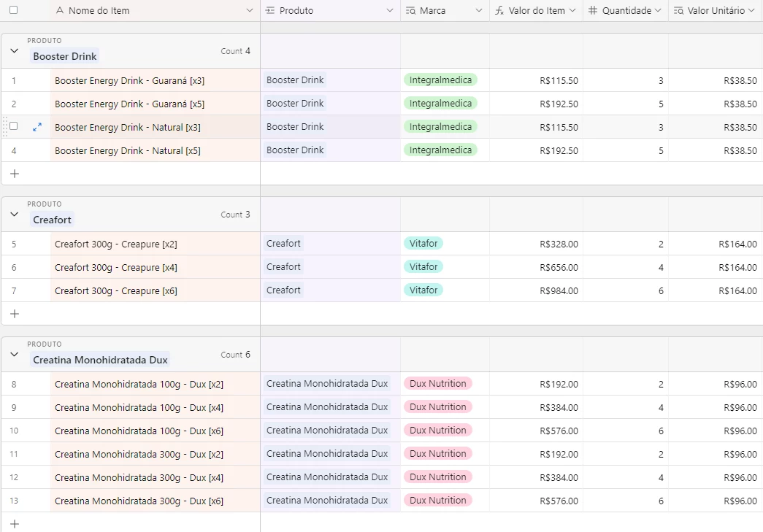Click Integralmedica tag in Guaraná [x3] row

click(440, 80)
